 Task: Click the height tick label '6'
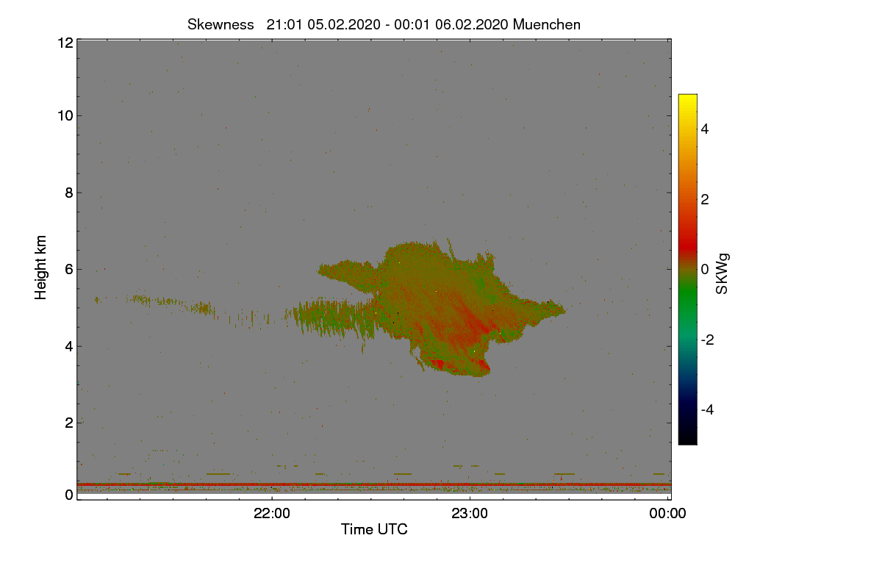tap(69, 269)
